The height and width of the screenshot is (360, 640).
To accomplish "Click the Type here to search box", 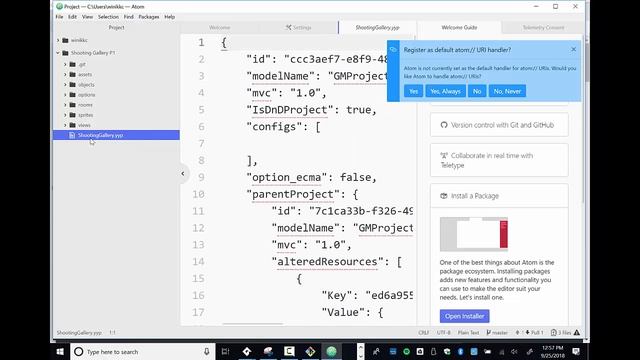I will click(143, 351).
